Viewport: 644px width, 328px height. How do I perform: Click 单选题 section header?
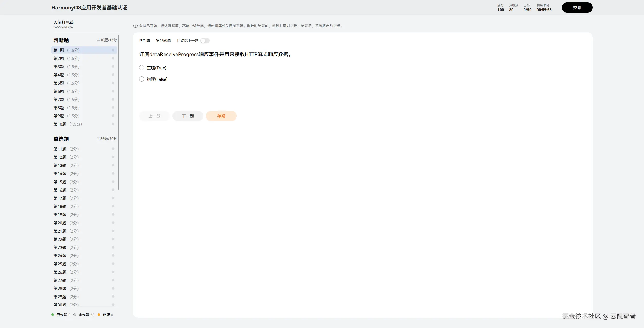[61, 139]
